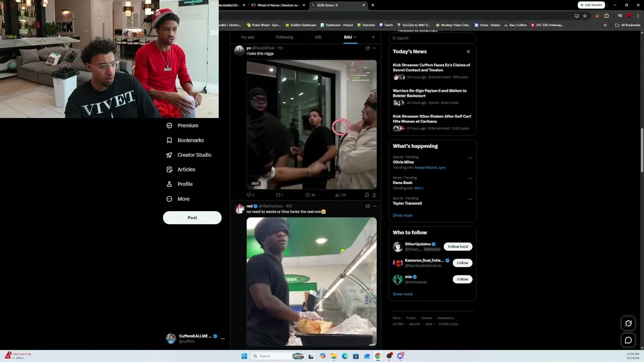Viewport: 644px width, 362px height.
Task: Show more in What's happening
Action: (x=403, y=215)
